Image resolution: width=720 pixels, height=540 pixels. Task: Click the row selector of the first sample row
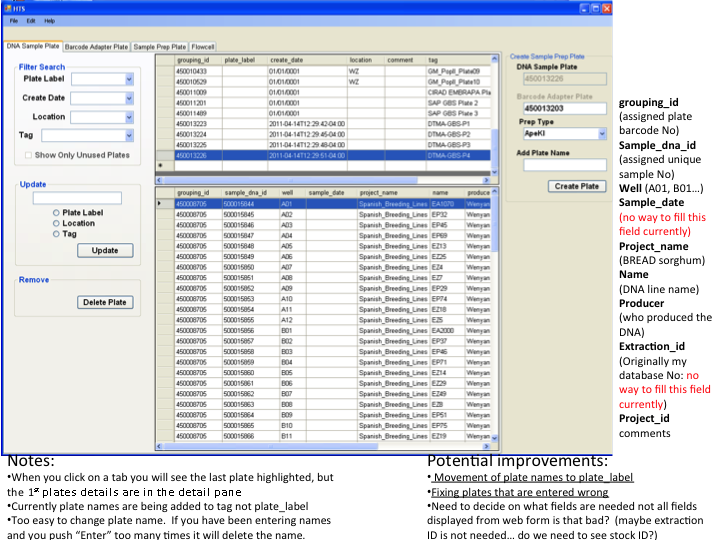165,204
